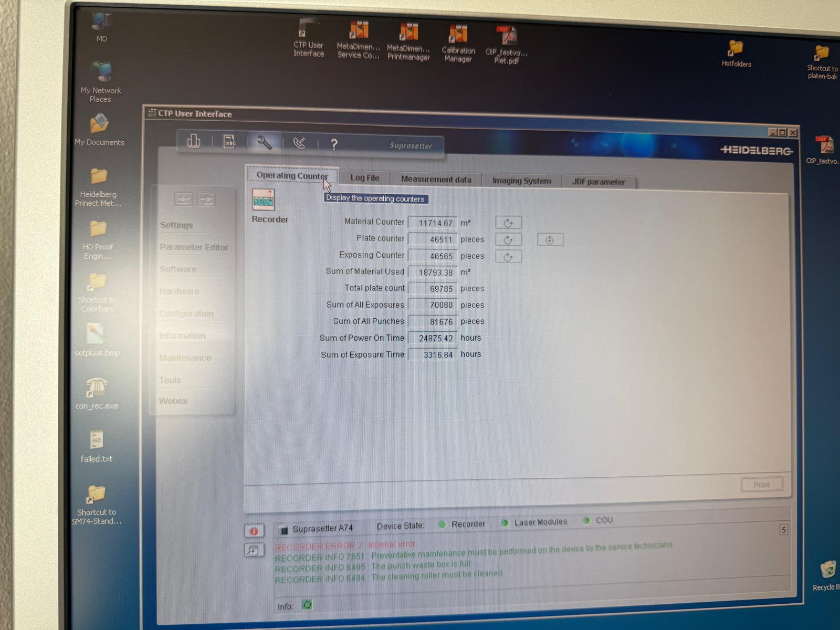840x630 pixels.
Task: Click the wrench service tool icon
Action: click(x=264, y=142)
